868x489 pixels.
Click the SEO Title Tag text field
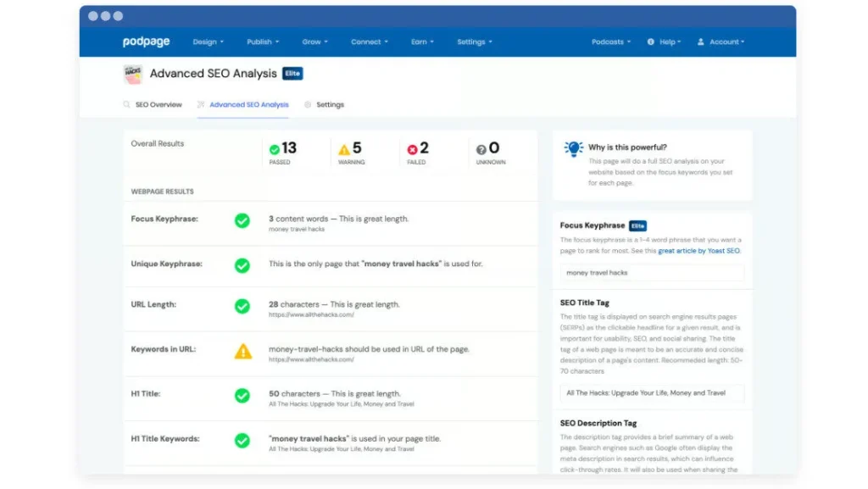[651, 393]
